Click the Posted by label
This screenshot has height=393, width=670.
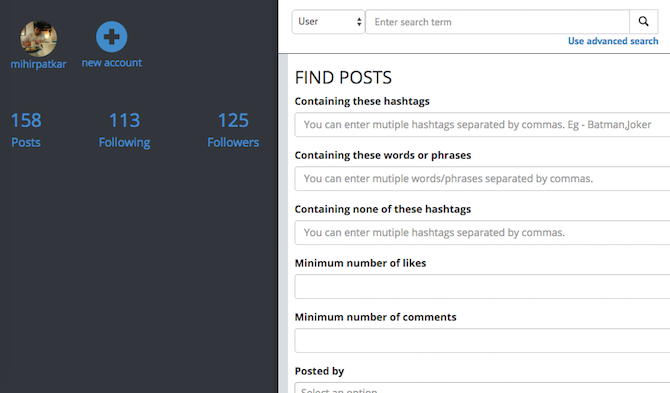click(319, 371)
